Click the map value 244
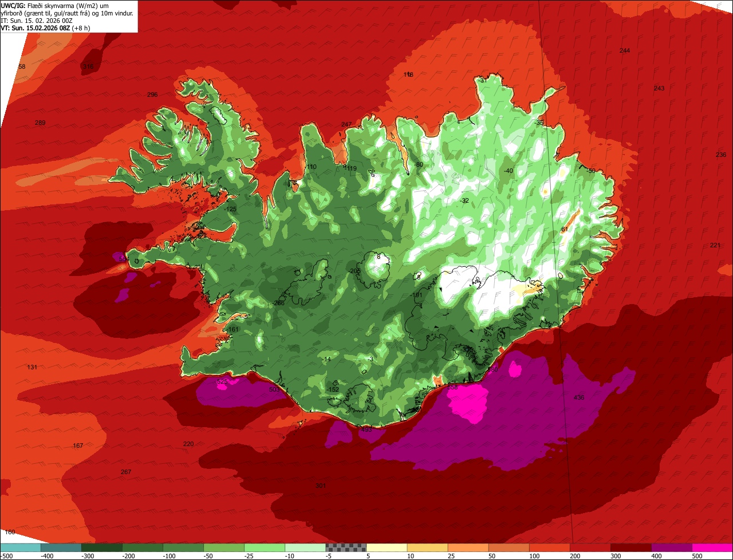The width and height of the screenshot is (733, 560). point(625,50)
